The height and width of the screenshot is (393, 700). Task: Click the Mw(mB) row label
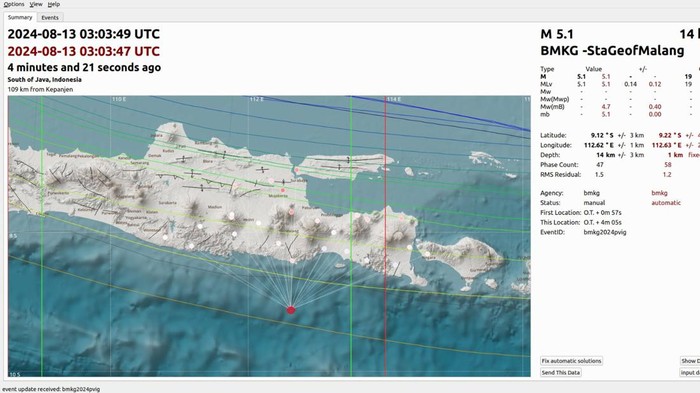(552, 107)
